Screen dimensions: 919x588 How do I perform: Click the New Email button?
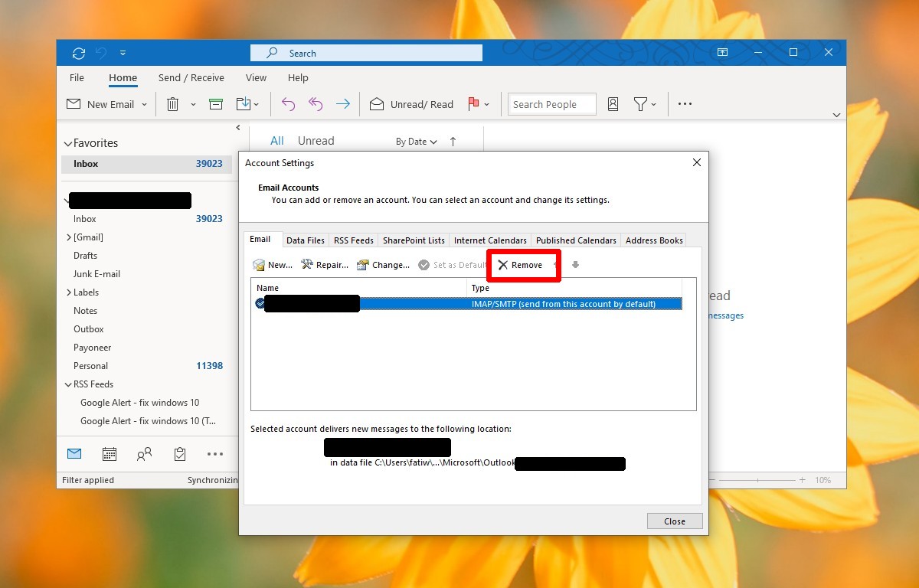[x=100, y=104]
